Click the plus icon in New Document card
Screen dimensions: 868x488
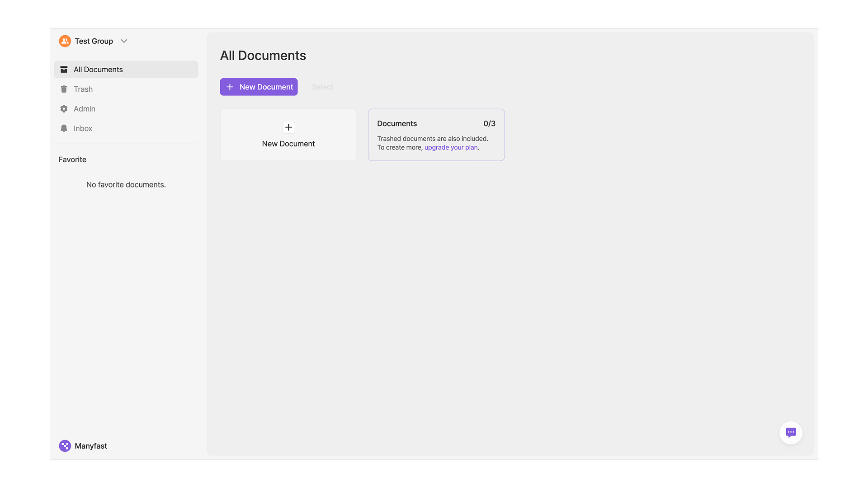coord(288,127)
